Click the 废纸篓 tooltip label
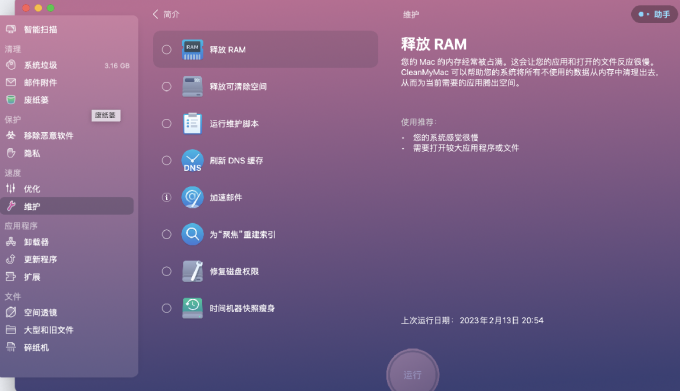This screenshot has width=680, height=391. [x=105, y=115]
